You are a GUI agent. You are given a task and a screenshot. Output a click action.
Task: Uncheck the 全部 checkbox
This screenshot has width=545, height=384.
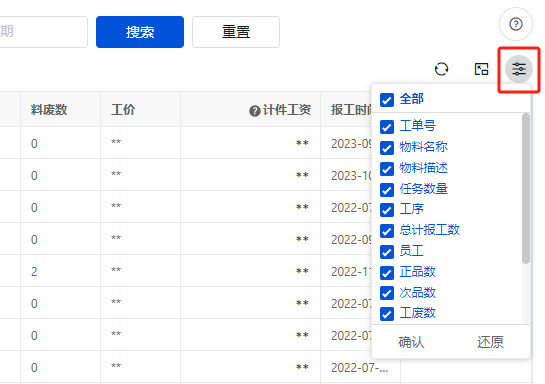click(x=387, y=100)
